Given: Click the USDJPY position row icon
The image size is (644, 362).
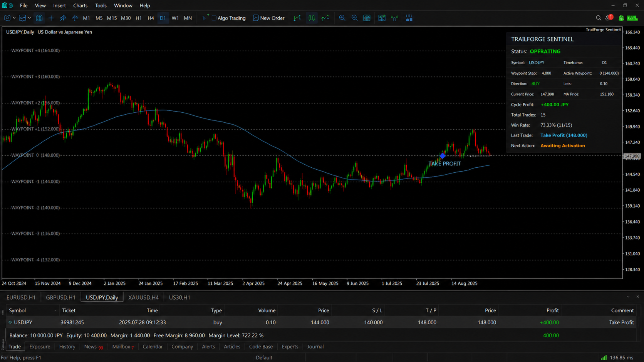Looking at the screenshot, I should coord(10,322).
